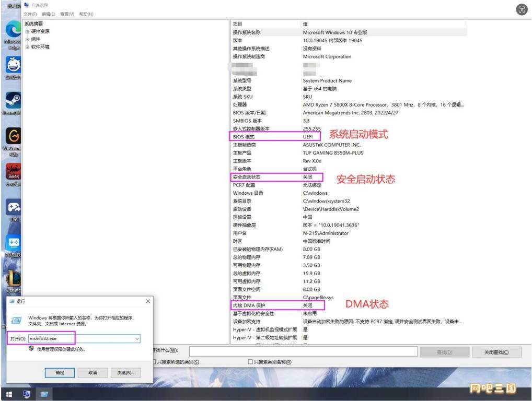The image size is (532, 401).
Task: Select the BIOS Mode row
Action: click(349, 137)
